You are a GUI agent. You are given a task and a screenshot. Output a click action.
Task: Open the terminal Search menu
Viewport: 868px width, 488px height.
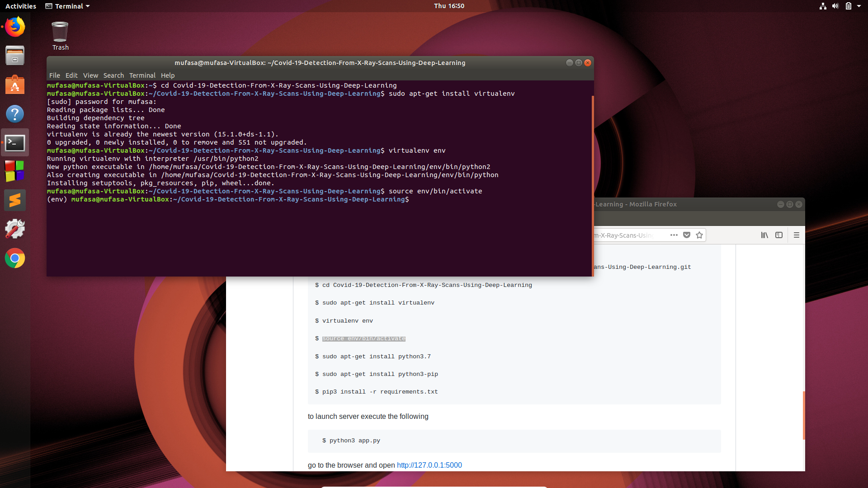113,75
